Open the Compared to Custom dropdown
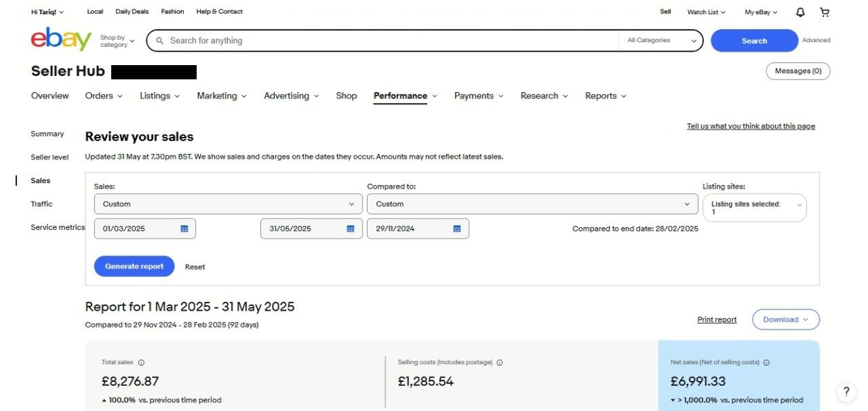Image resolution: width=868 pixels, height=411 pixels. (x=532, y=204)
